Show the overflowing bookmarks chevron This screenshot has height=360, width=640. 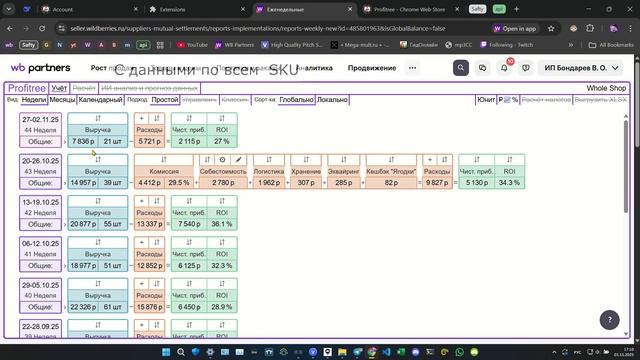[x=571, y=45]
